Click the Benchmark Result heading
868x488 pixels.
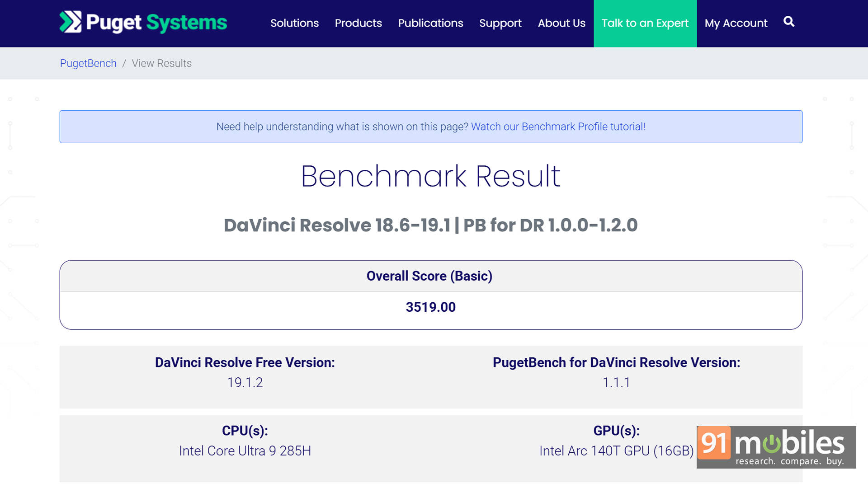point(430,176)
